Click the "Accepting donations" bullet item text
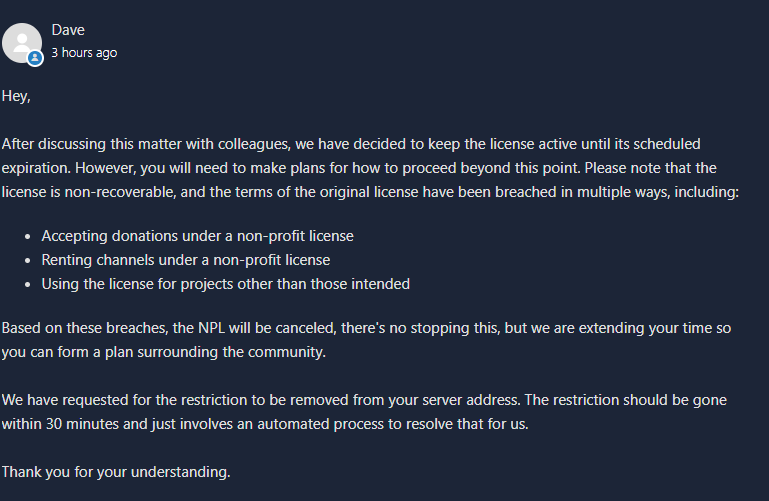769x501 pixels. (x=197, y=236)
